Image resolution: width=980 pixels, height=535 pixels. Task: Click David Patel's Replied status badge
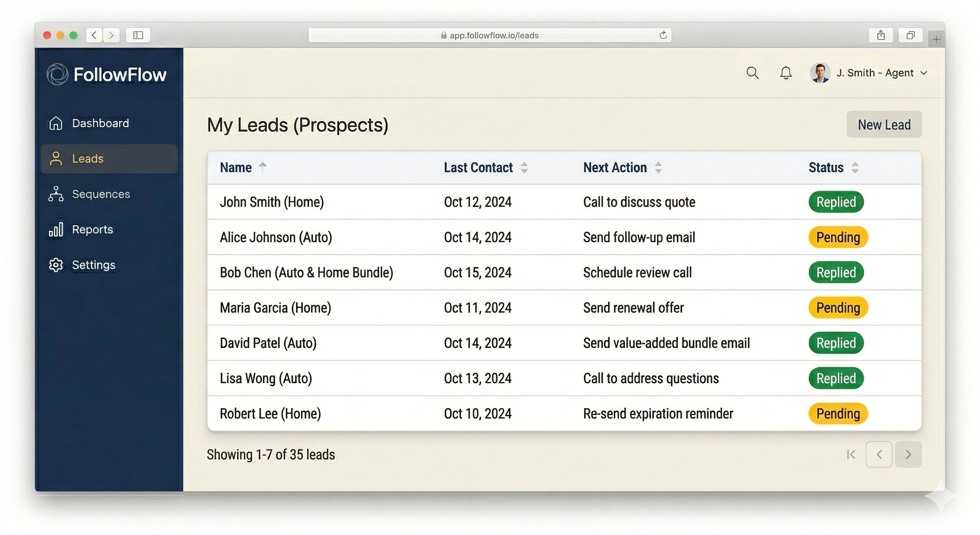[x=836, y=343]
